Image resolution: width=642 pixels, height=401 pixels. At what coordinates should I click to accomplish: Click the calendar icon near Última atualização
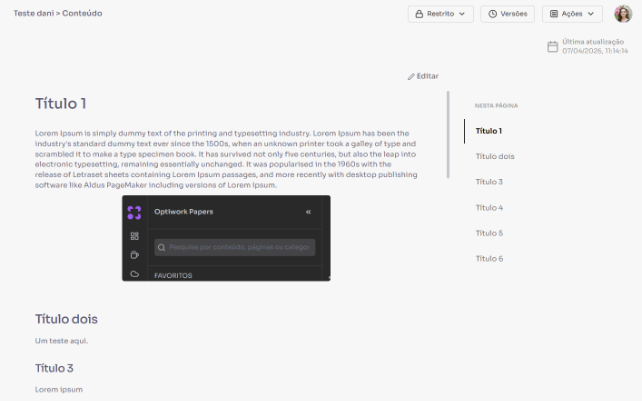(552, 46)
